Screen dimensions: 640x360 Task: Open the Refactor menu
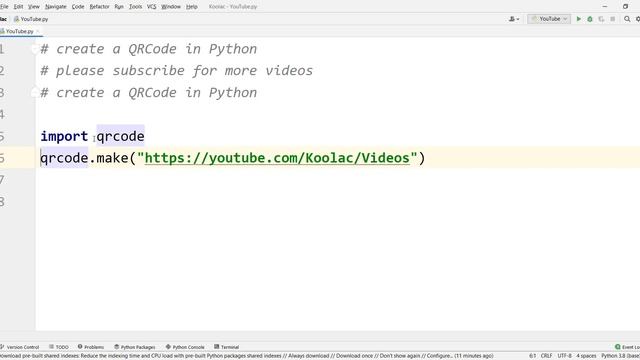click(99, 7)
